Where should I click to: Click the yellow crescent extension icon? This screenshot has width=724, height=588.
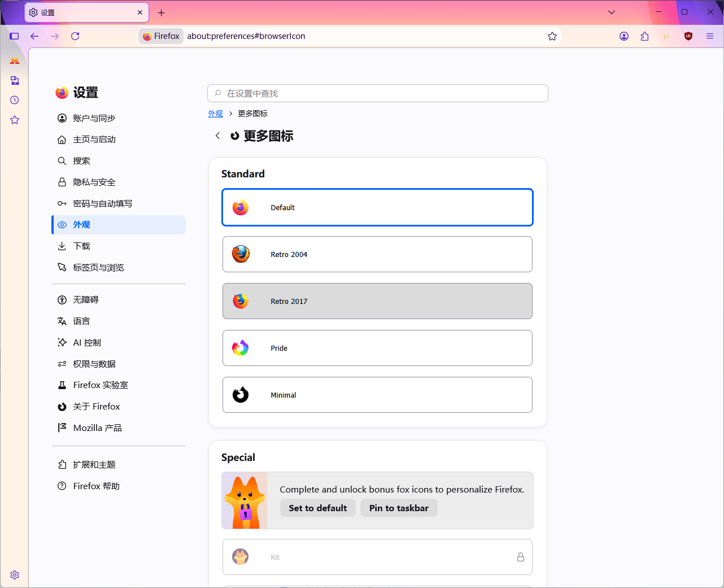click(x=666, y=36)
